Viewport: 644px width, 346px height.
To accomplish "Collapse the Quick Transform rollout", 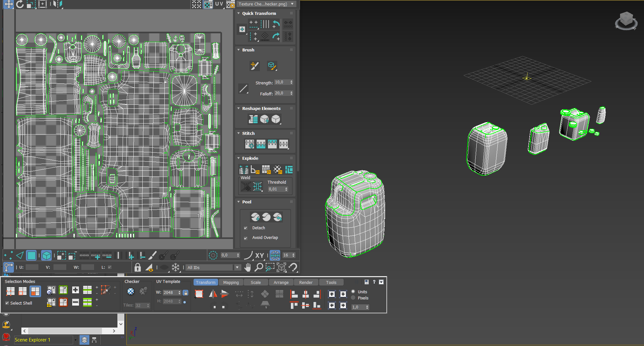I will pos(239,13).
